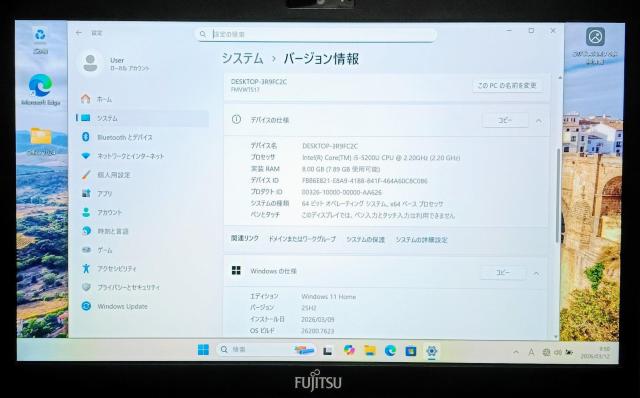
Task: Open the yellow folder on the desktop
Action: pos(41,141)
